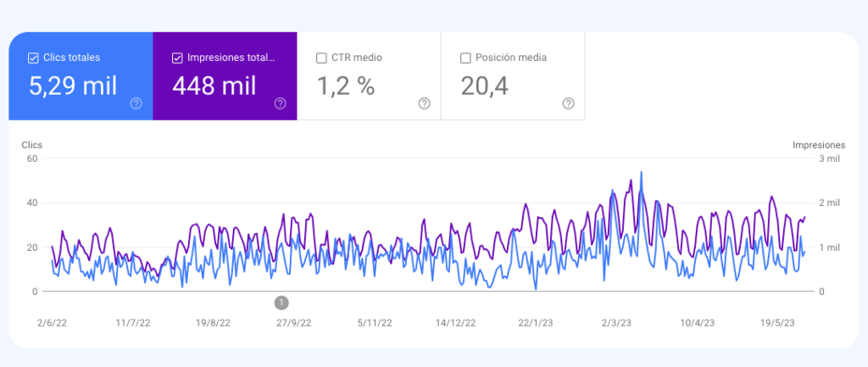Open help icon on Impresiones totales card

280,103
